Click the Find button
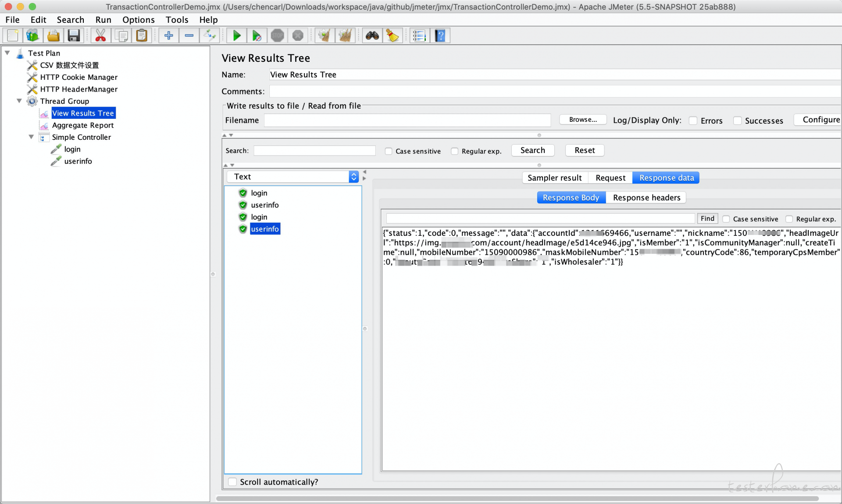Viewport: 842px width, 504px height. click(x=707, y=218)
